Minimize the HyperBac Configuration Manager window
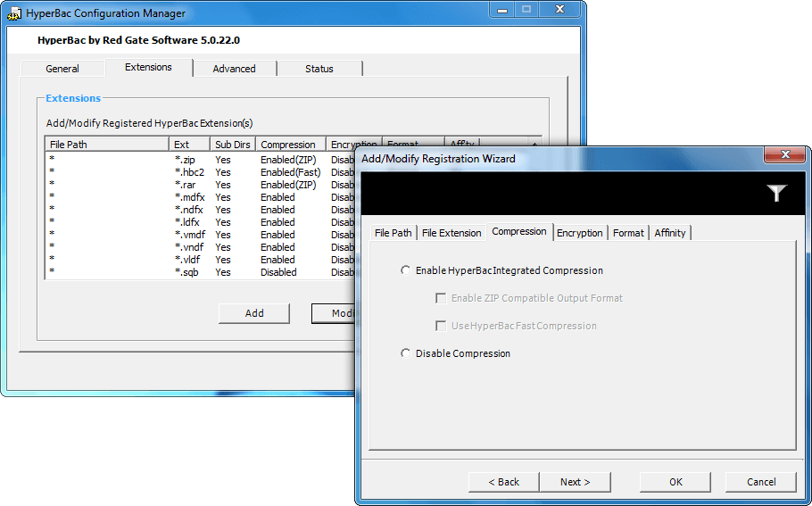The image size is (812, 506). click(x=502, y=10)
